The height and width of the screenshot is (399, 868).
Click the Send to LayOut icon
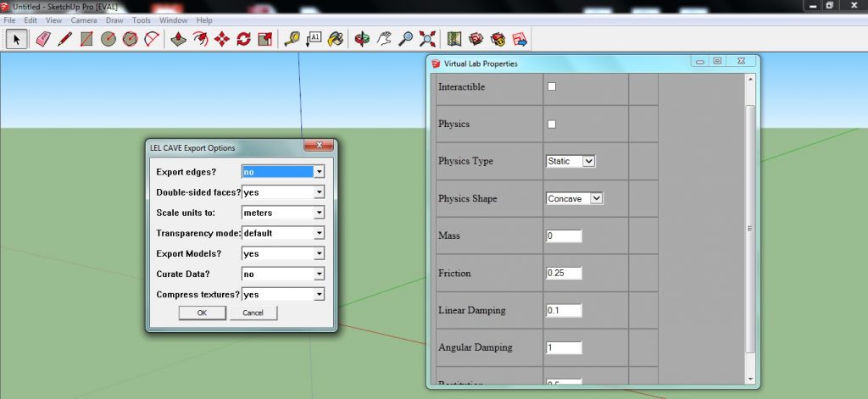520,39
